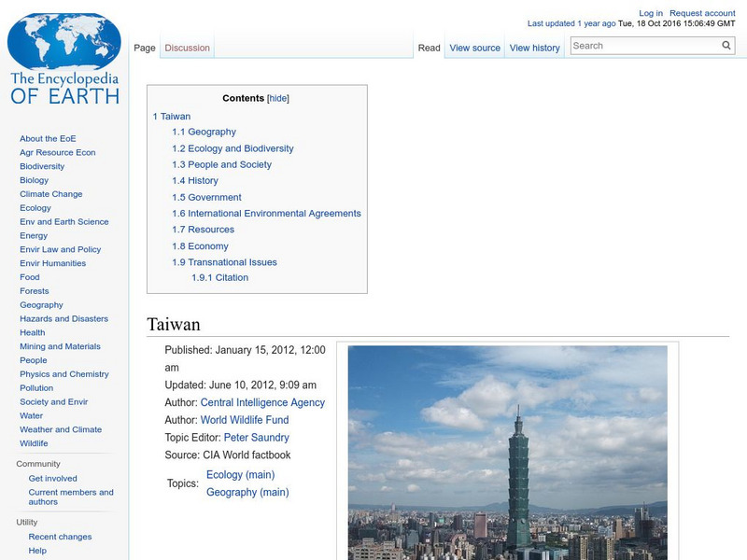Click the World Wildlife Fund author link
747x560 pixels.
point(245,420)
